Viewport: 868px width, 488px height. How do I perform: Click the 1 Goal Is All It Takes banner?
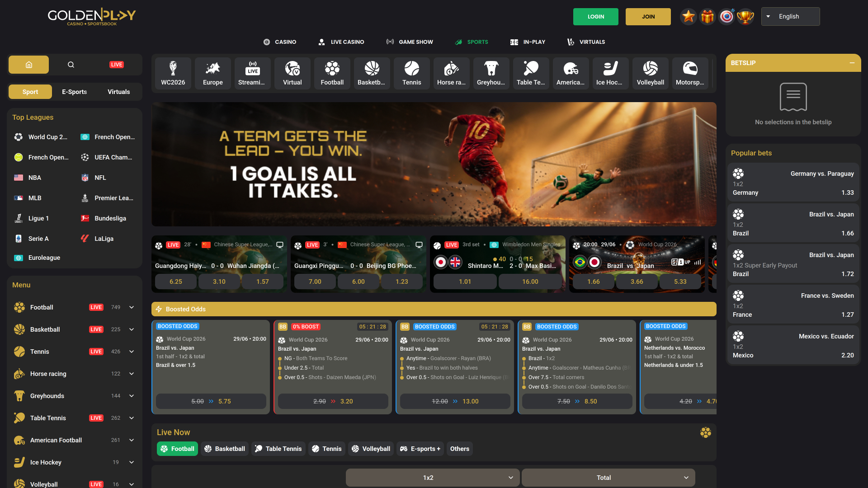[x=434, y=164]
